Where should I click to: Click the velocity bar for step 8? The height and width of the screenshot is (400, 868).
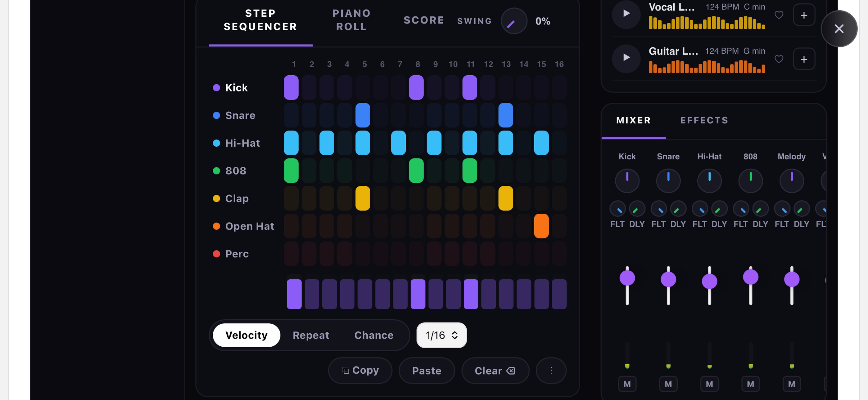coord(418,294)
